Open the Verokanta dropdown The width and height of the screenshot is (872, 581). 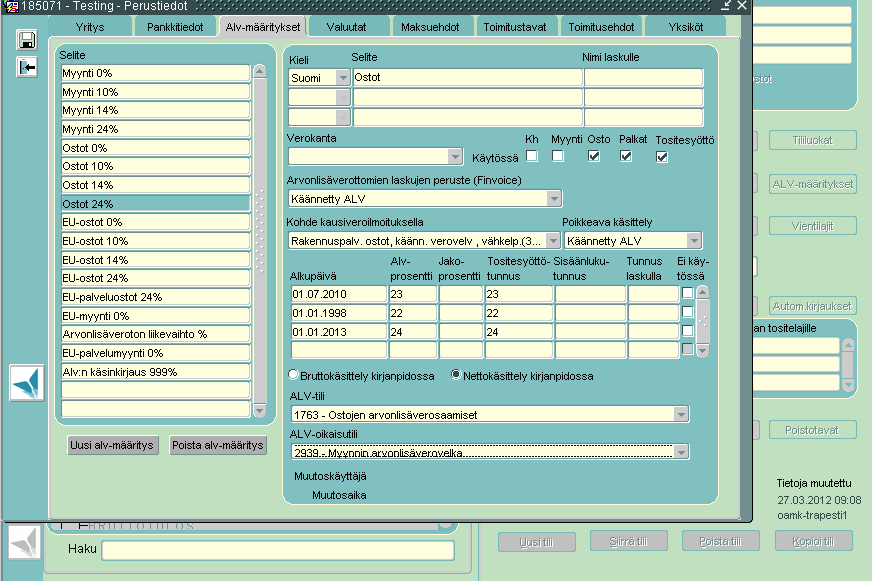click(x=455, y=157)
